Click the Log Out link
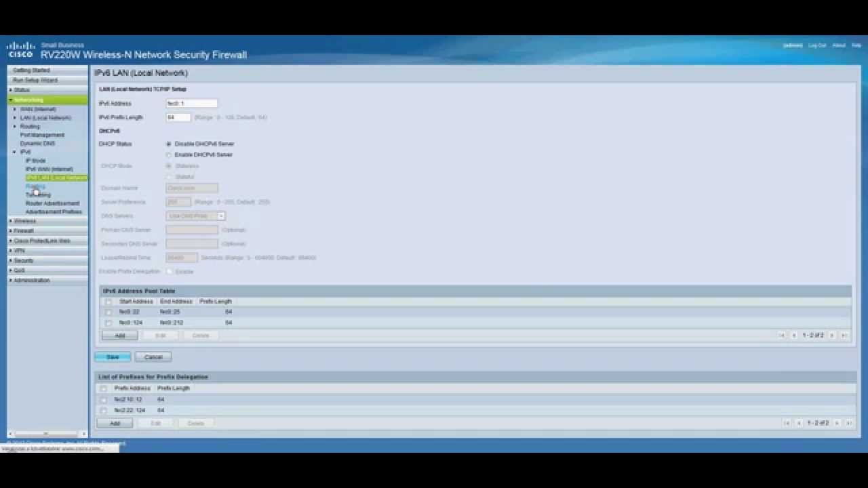The height and width of the screenshot is (488, 868). click(817, 45)
